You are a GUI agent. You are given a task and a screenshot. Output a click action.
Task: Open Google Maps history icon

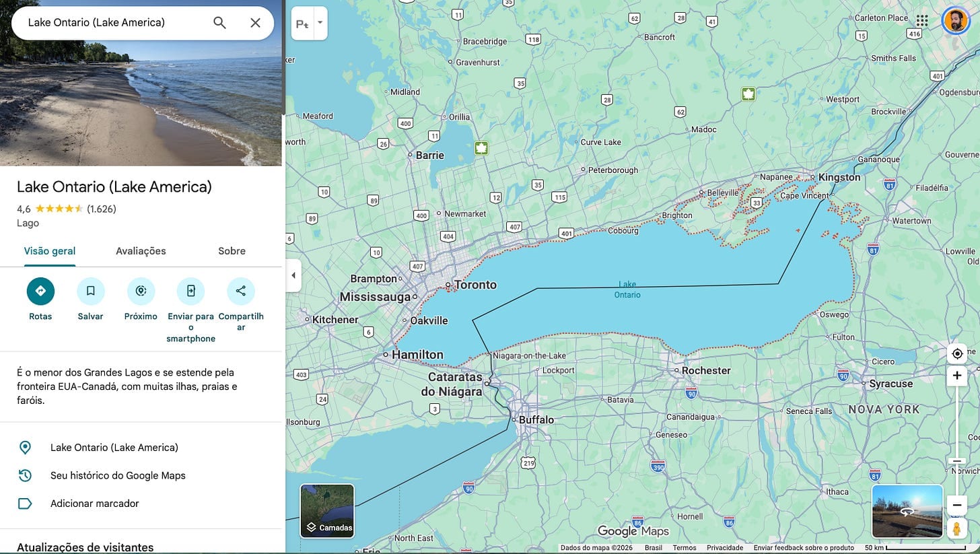point(25,475)
